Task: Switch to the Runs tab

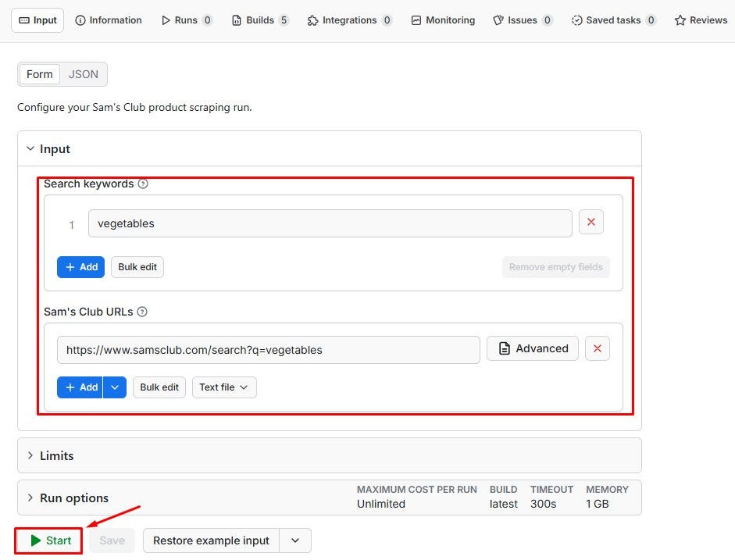Action: [x=187, y=20]
